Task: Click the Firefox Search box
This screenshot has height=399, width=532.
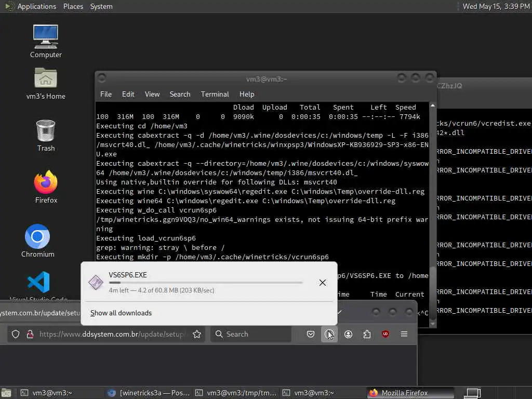Action: point(251,334)
